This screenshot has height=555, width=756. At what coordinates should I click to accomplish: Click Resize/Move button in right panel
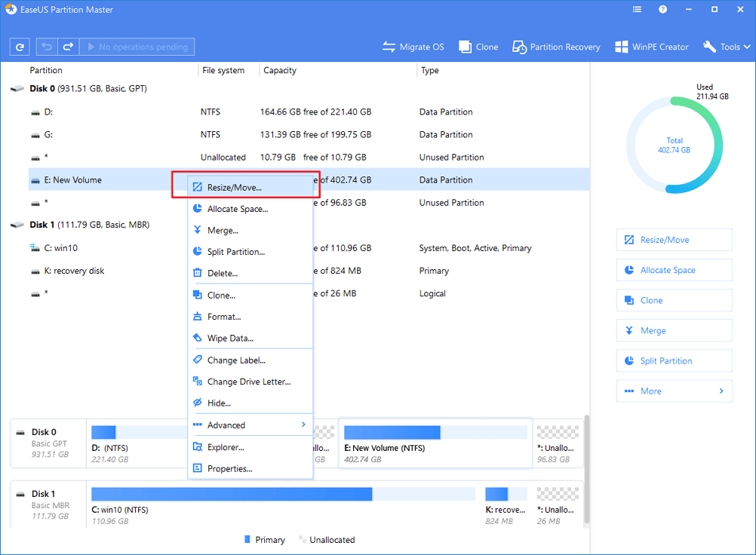point(674,240)
